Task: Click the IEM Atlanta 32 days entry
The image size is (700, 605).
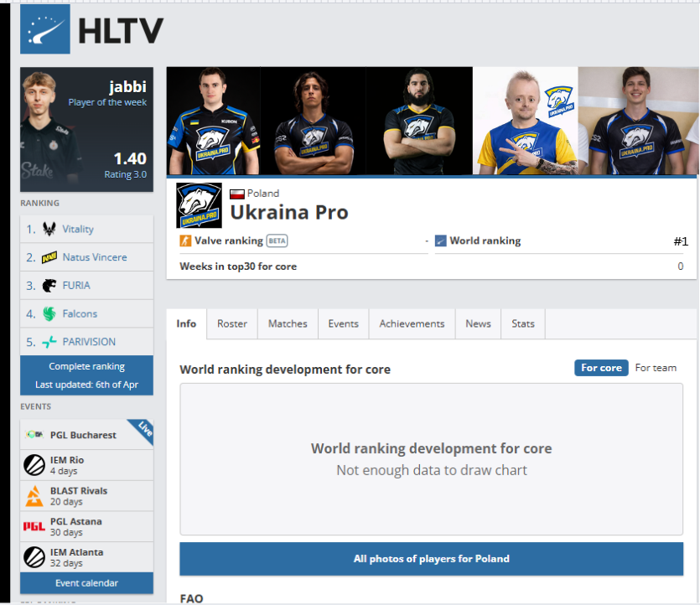Action: point(86,557)
